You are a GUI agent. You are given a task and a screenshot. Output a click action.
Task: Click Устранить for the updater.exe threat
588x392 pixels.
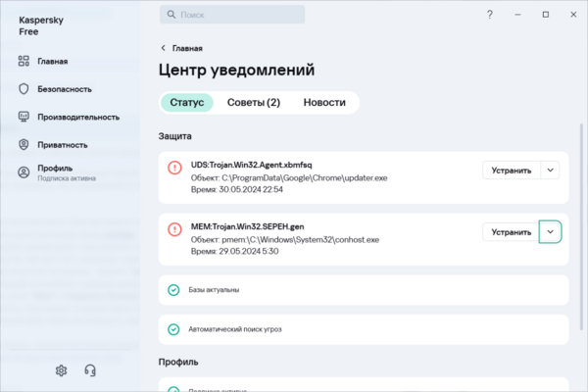point(512,171)
